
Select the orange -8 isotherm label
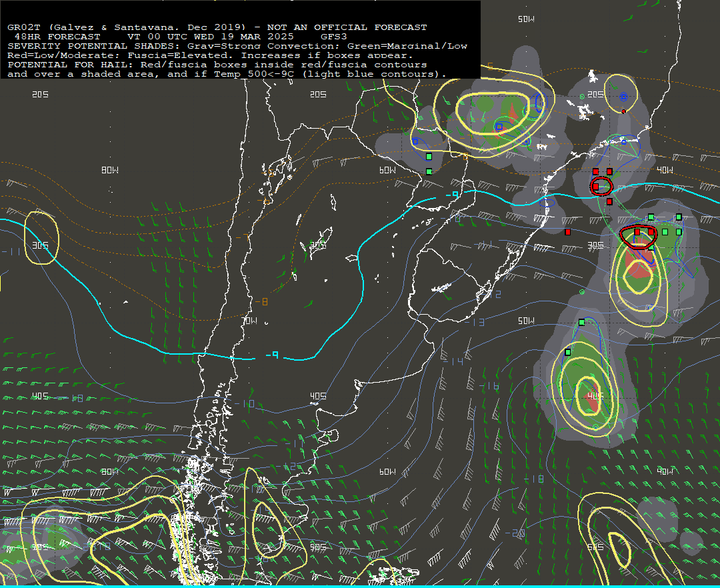pyautogui.click(x=261, y=301)
